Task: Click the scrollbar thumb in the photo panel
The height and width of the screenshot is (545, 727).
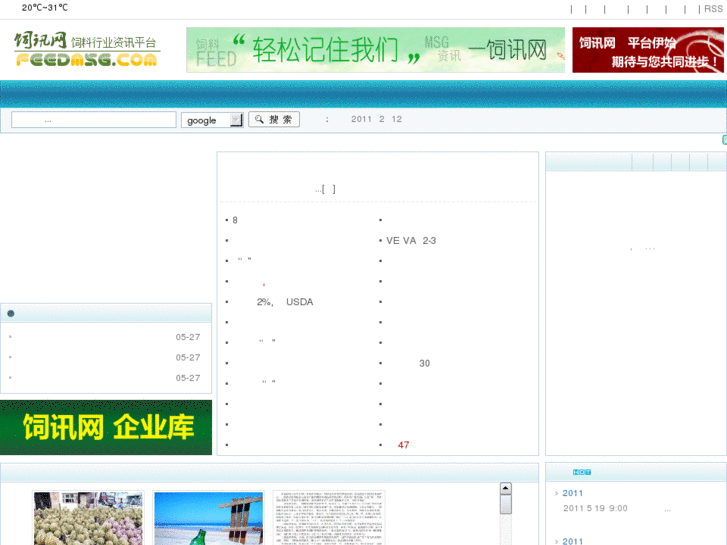Action: (x=506, y=504)
